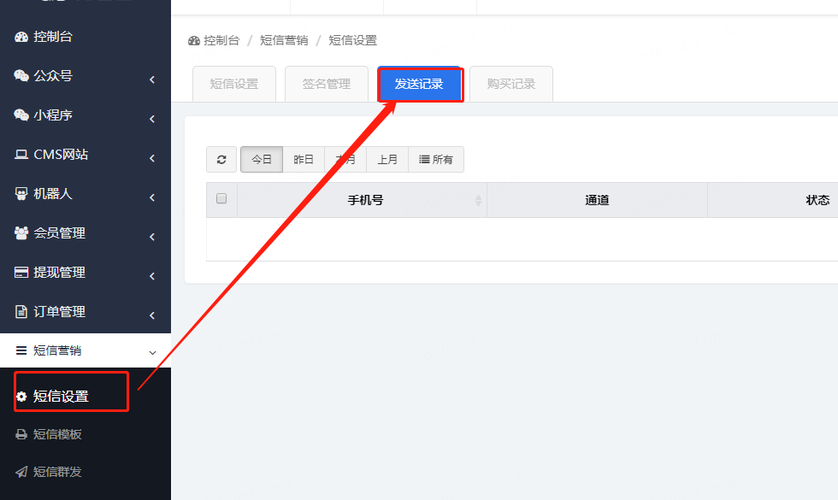Select the 发送记录 tab

point(419,84)
